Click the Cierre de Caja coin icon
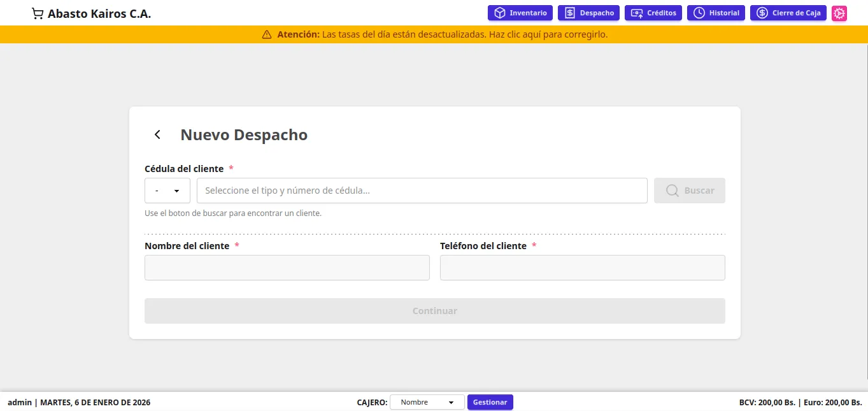The image size is (868, 411). tap(762, 13)
